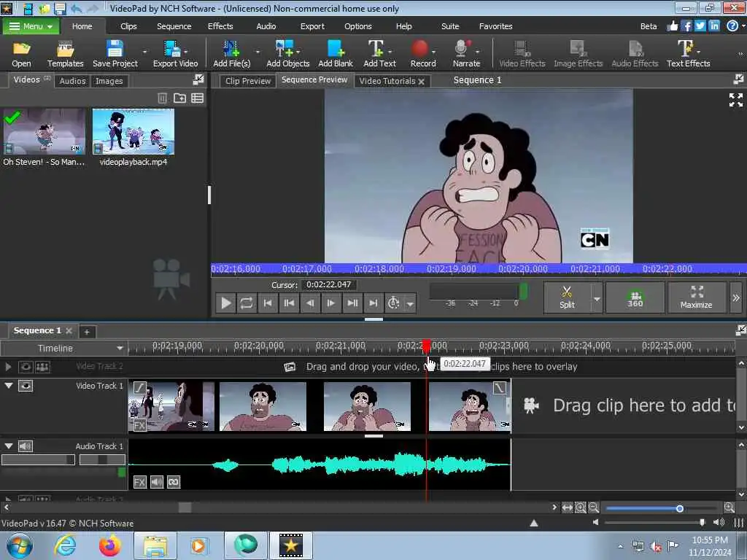Open a project with the Open icon

click(21, 54)
